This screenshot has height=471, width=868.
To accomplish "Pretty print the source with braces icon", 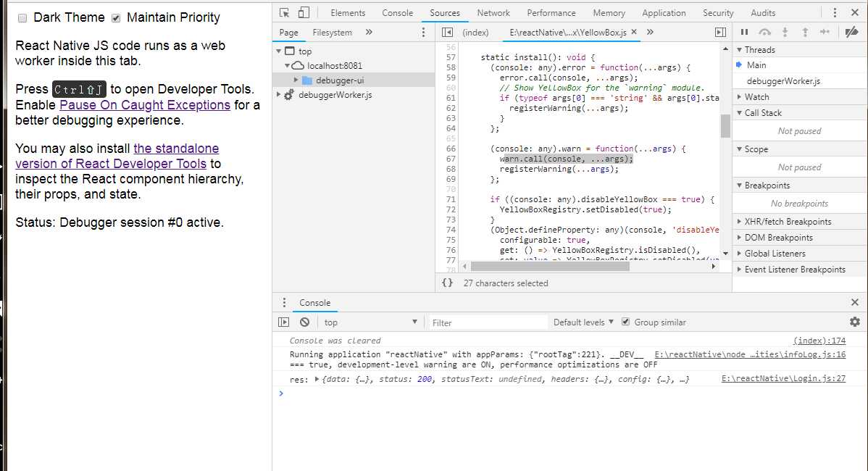I will pyautogui.click(x=447, y=283).
